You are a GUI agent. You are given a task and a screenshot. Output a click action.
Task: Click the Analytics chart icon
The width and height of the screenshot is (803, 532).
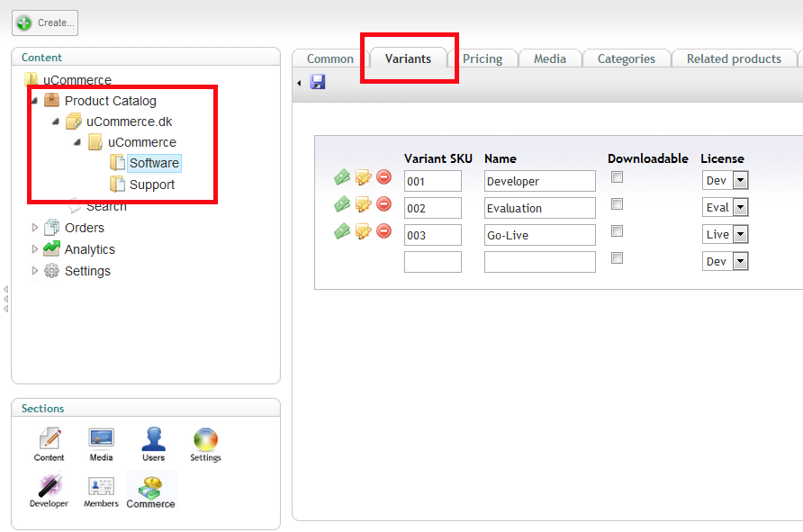(51, 248)
